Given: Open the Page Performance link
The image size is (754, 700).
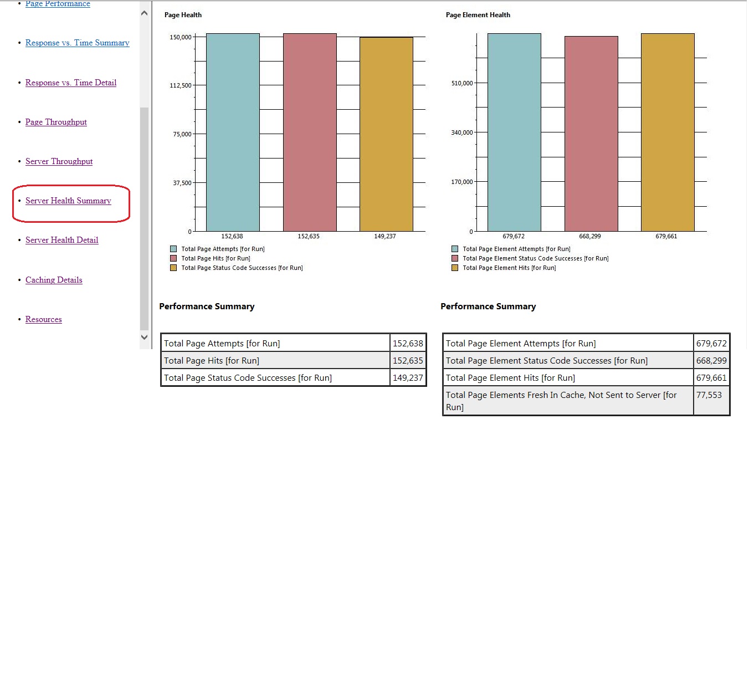Looking at the screenshot, I should coord(58,4).
